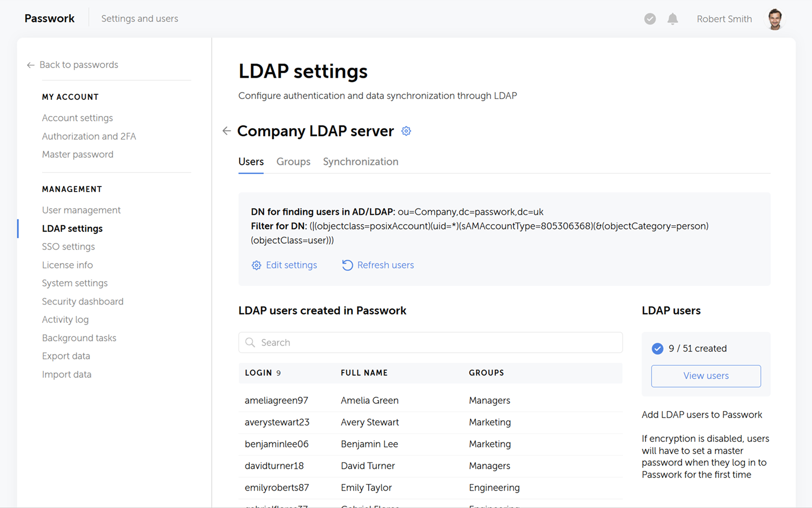The width and height of the screenshot is (812, 508).
Task: Select login emilyroberts87
Action: click(277, 488)
